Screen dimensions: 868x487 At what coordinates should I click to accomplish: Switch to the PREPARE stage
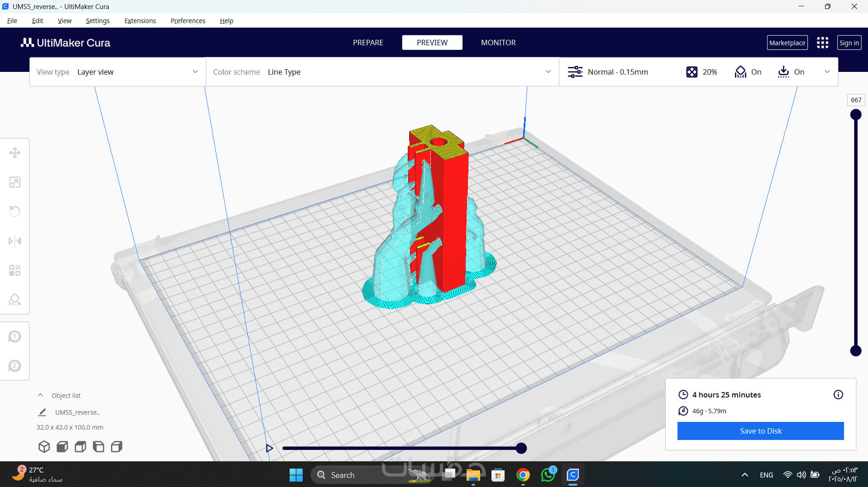click(x=368, y=43)
